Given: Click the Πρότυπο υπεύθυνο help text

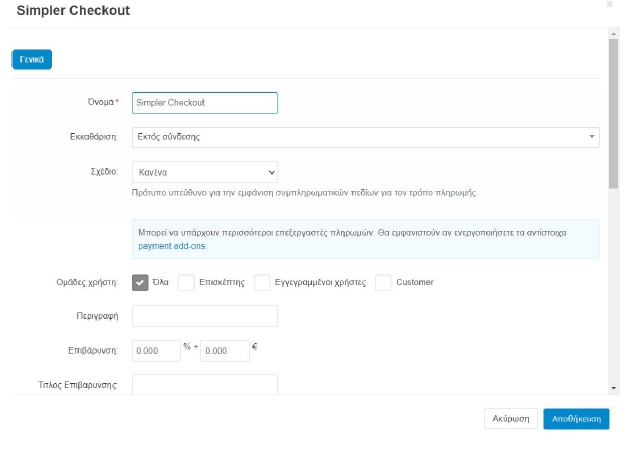Looking at the screenshot, I should click(x=305, y=193).
